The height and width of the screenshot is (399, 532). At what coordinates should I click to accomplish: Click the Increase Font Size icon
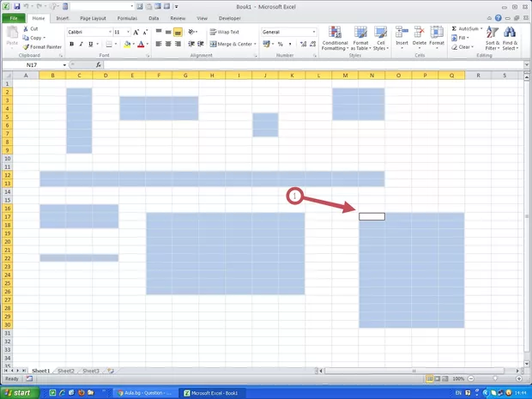click(x=136, y=32)
